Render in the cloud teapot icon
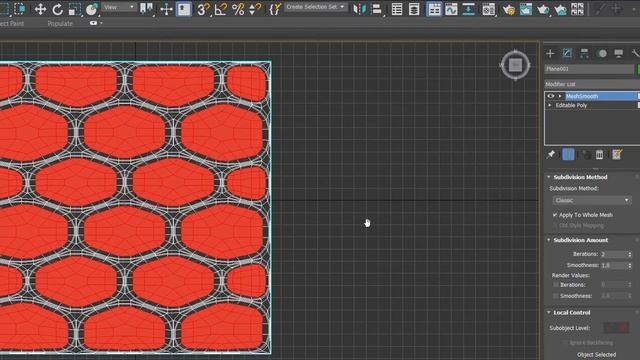This screenshot has width=640, height=360. [560, 9]
